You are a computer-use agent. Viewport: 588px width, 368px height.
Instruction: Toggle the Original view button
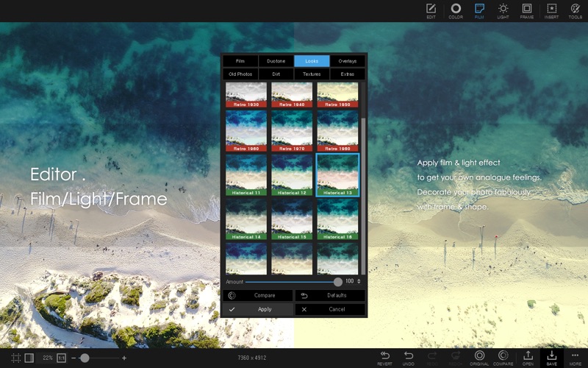tap(479, 357)
